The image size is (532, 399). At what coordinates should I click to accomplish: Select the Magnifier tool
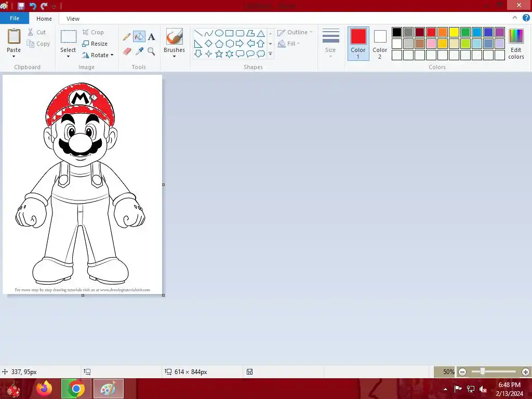151,51
